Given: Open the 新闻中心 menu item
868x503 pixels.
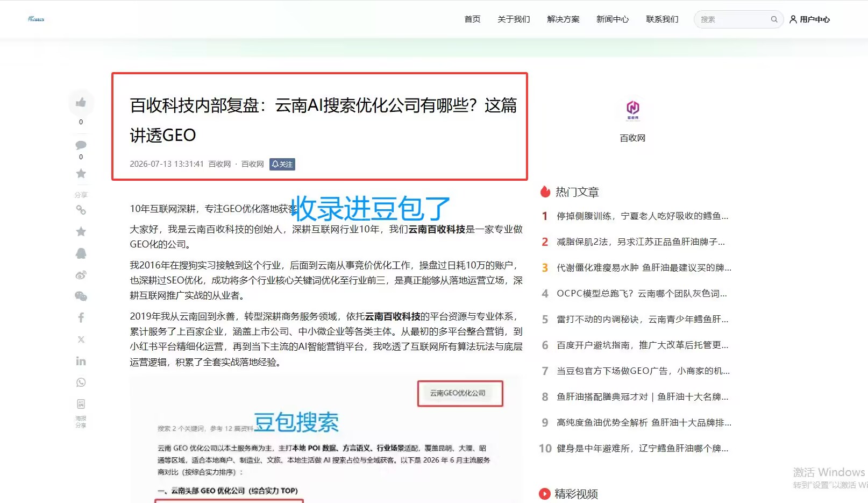Looking at the screenshot, I should coord(613,19).
